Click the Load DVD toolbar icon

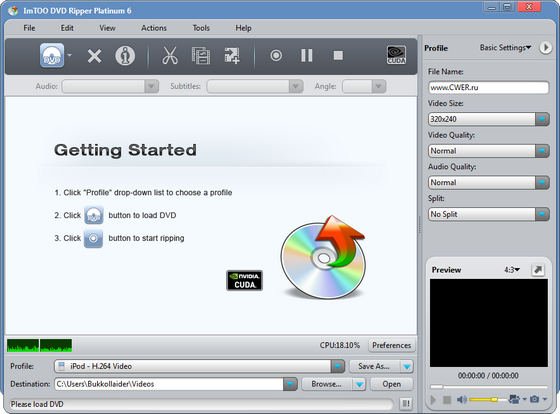tap(52, 55)
